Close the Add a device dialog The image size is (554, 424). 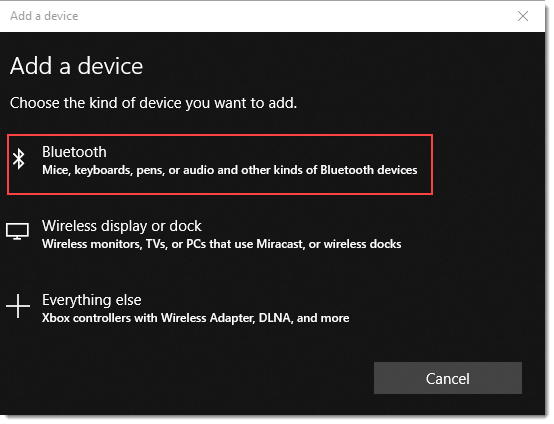pyautogui.click(x=523, y=16)
